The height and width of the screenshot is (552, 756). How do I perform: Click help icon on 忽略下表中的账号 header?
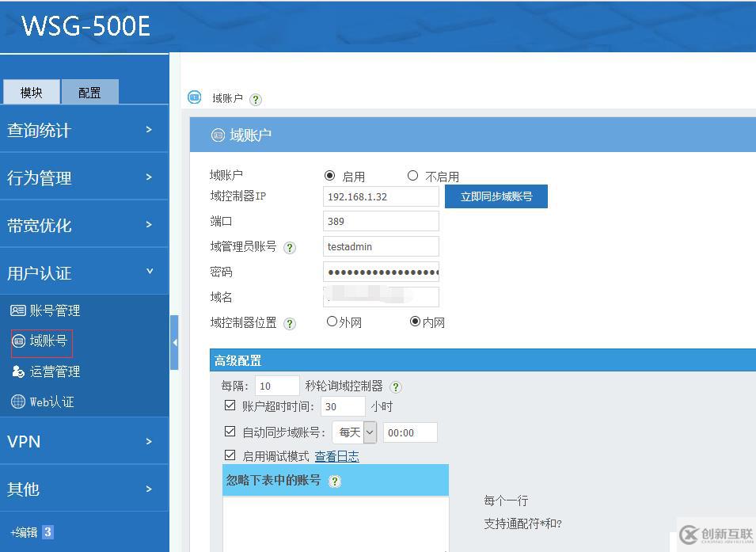(333, 482)
